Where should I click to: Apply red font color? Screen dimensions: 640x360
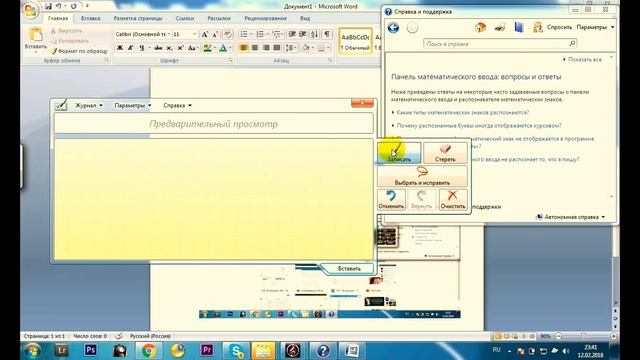point(223,48)
